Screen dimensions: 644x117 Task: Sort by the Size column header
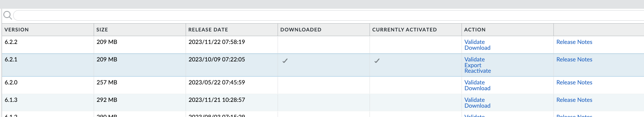(x=102, y=30)
